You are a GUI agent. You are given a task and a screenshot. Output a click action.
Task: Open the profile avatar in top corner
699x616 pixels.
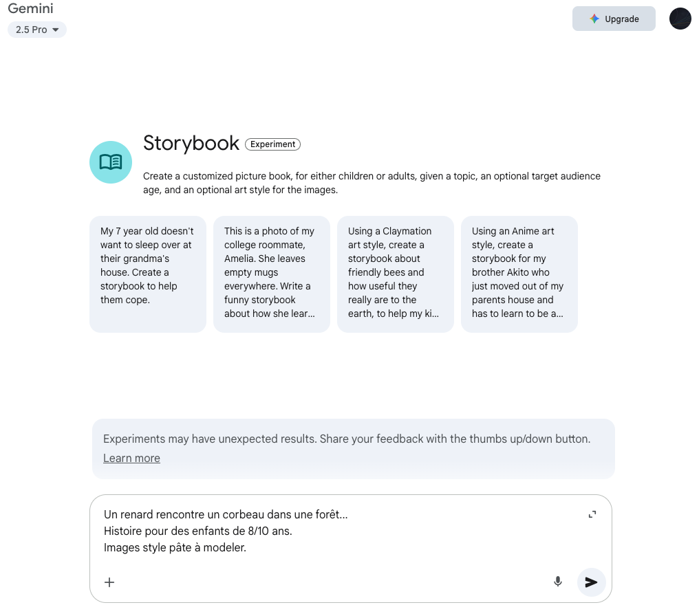click(680, 19)
